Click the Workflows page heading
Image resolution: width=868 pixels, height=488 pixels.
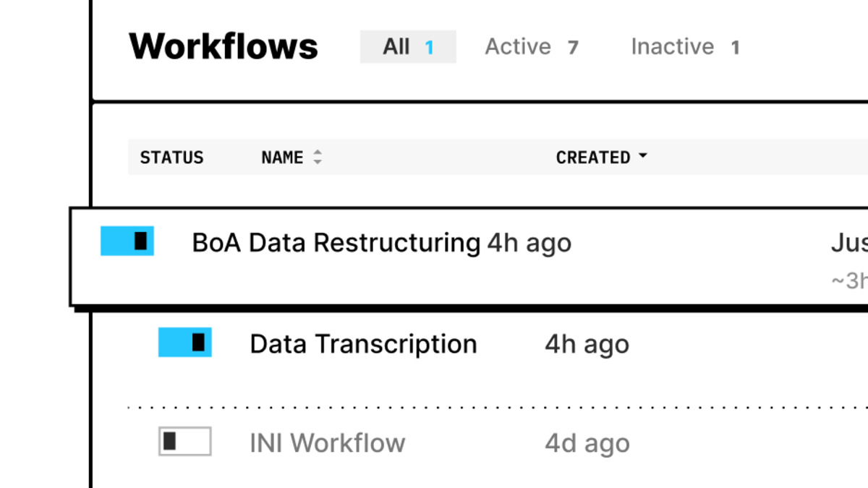click(x=223, y=46)
